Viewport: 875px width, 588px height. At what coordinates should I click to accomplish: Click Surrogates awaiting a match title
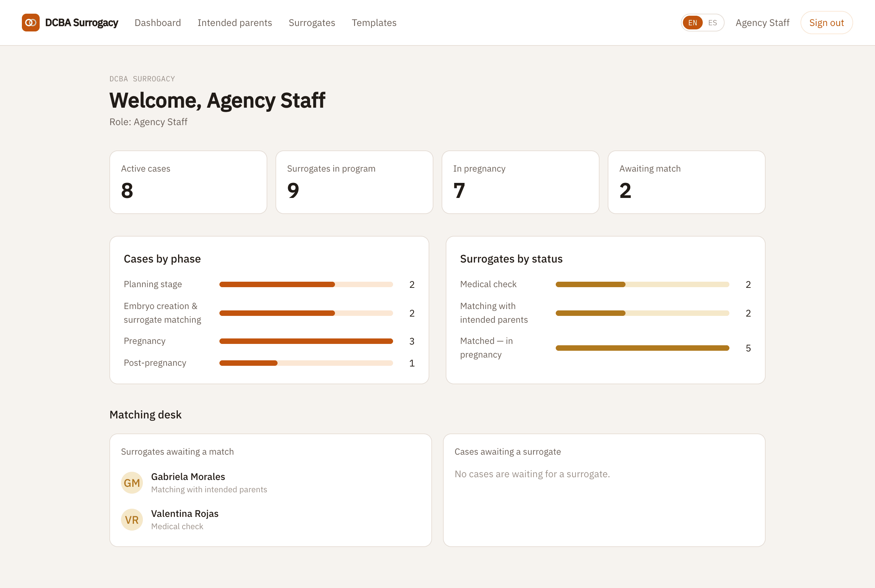[177, 452]
